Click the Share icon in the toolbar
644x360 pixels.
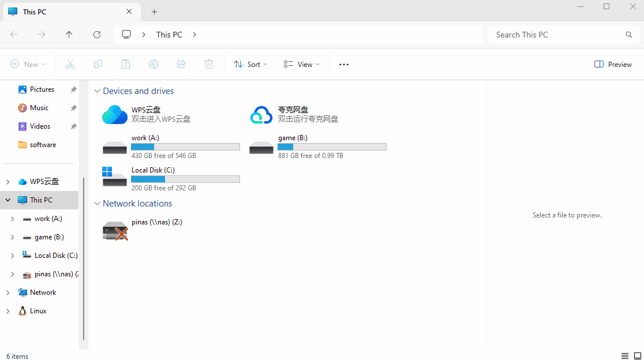(181, 64)
